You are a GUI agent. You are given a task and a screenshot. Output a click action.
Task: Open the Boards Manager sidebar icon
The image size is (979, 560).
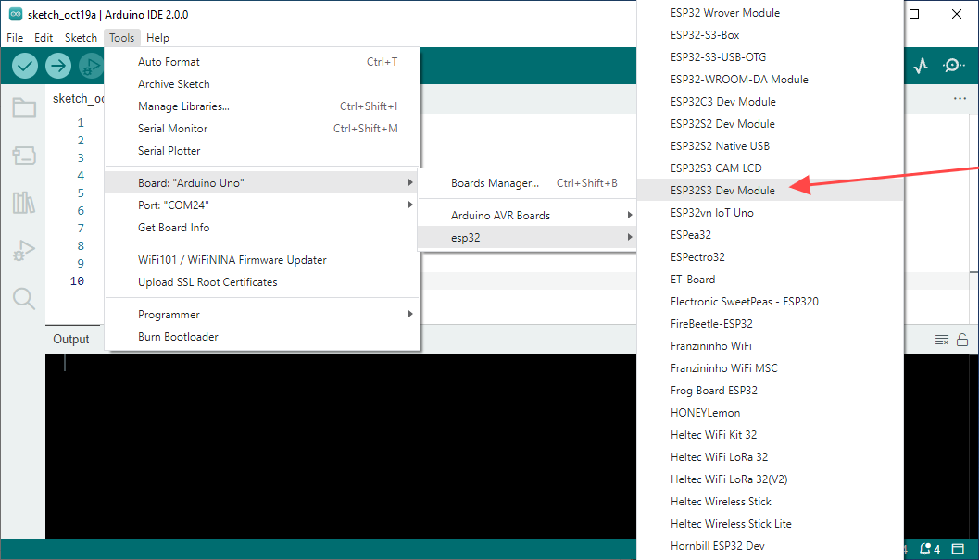coord(24,155)
